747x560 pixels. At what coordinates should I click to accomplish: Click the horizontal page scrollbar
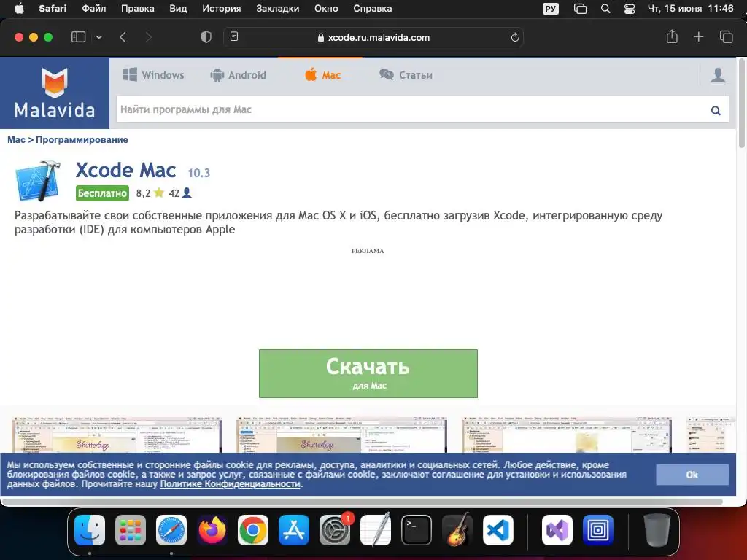pos(363,501)
